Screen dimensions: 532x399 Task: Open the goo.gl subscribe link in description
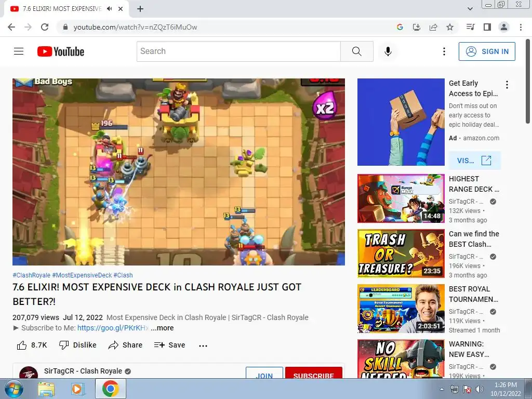113,328
